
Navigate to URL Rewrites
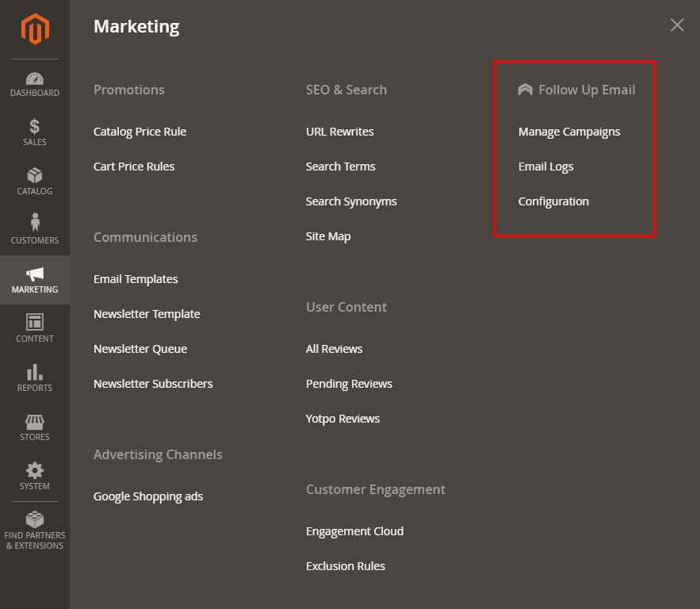click(339, 132)
